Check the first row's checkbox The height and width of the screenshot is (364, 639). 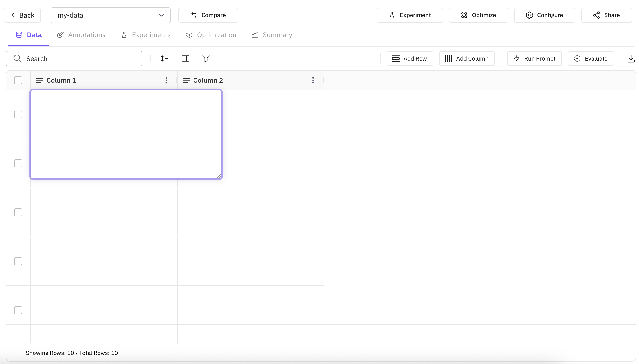click(x=18, y=114)
